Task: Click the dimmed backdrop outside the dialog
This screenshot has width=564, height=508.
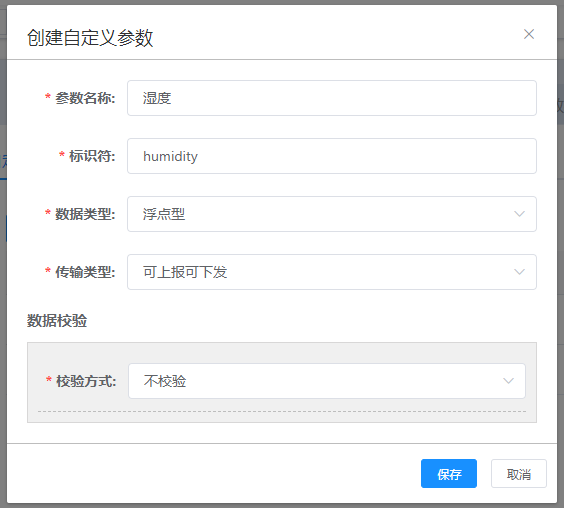Action: [3, 288]
